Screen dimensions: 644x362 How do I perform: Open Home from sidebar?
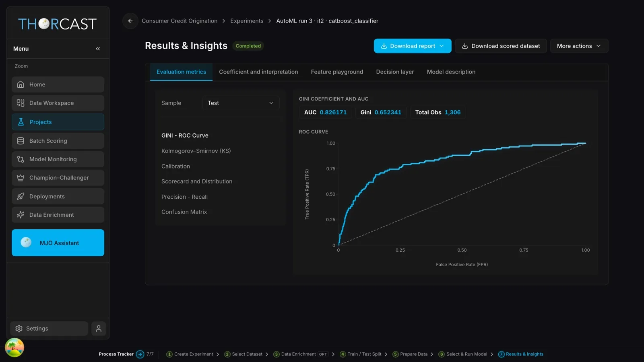[58, 84]
